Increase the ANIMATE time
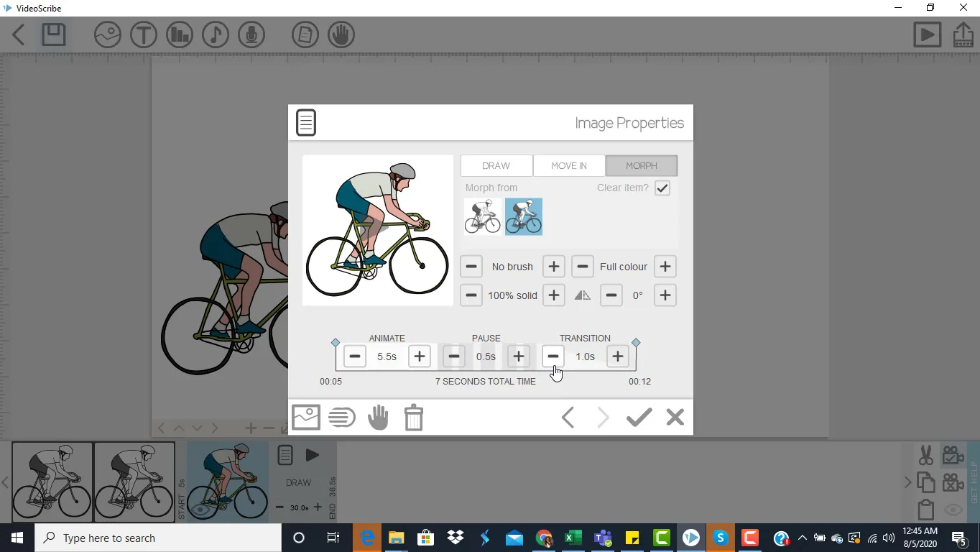This screenshot has height=552, width=980. (420, 356)
